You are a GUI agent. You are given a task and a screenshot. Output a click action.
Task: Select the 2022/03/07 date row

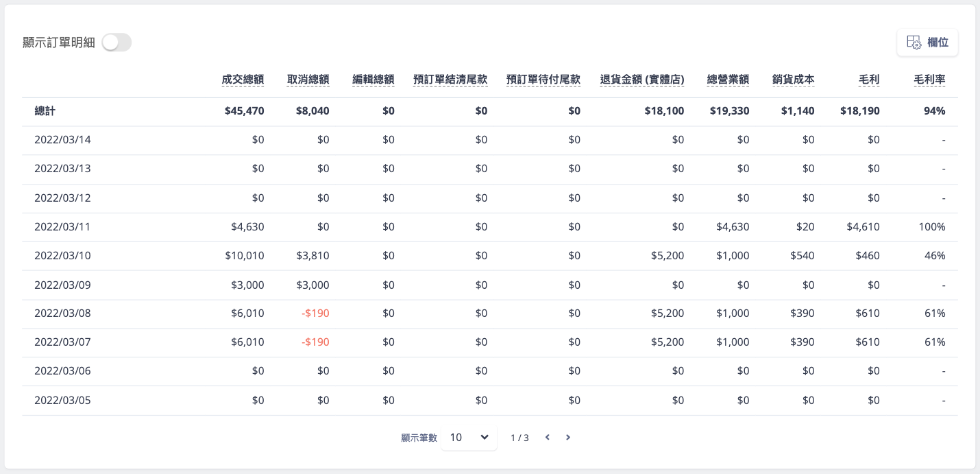tap(490, 342)
